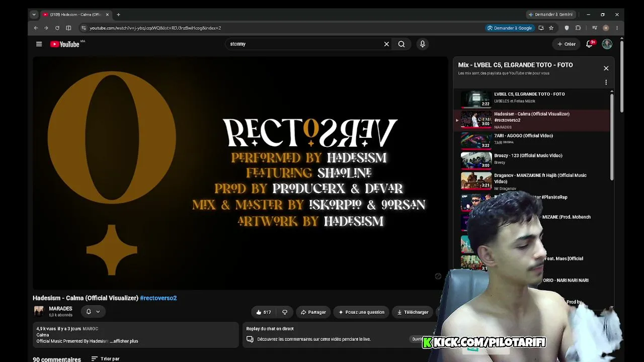Image resolution: width=644 pixels, height=362 pixels.
Task: Open the Chrome three-dot menu
Action: pos(617,28)
